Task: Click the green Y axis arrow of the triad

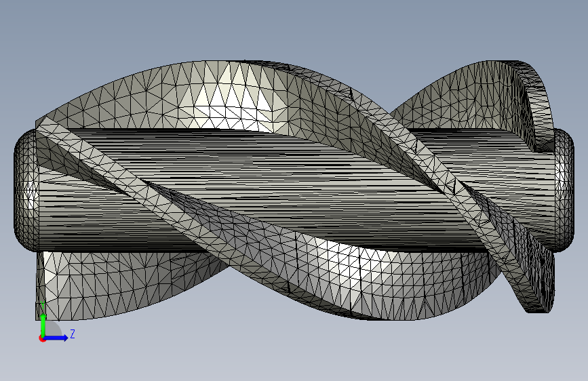Action: 43,325
